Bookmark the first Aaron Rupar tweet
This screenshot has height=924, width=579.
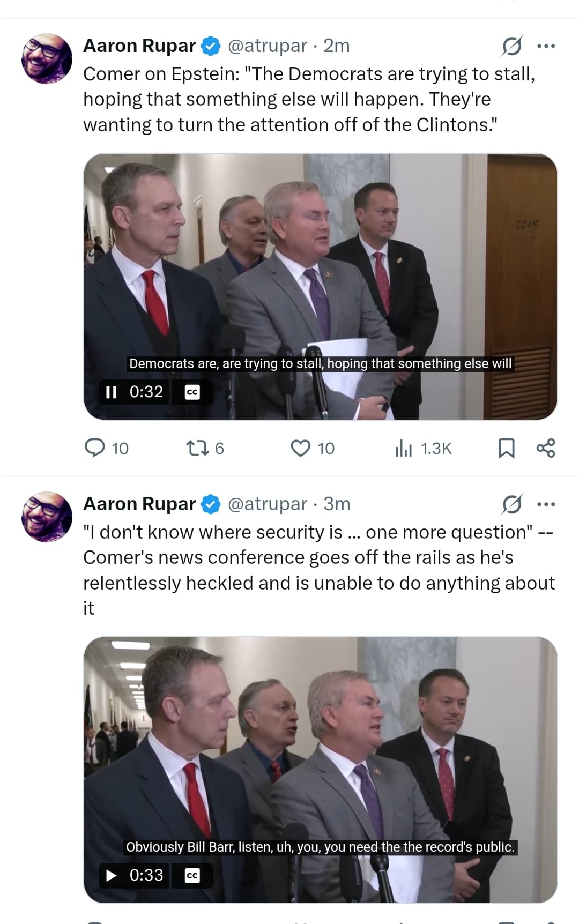tap(506, 448)
